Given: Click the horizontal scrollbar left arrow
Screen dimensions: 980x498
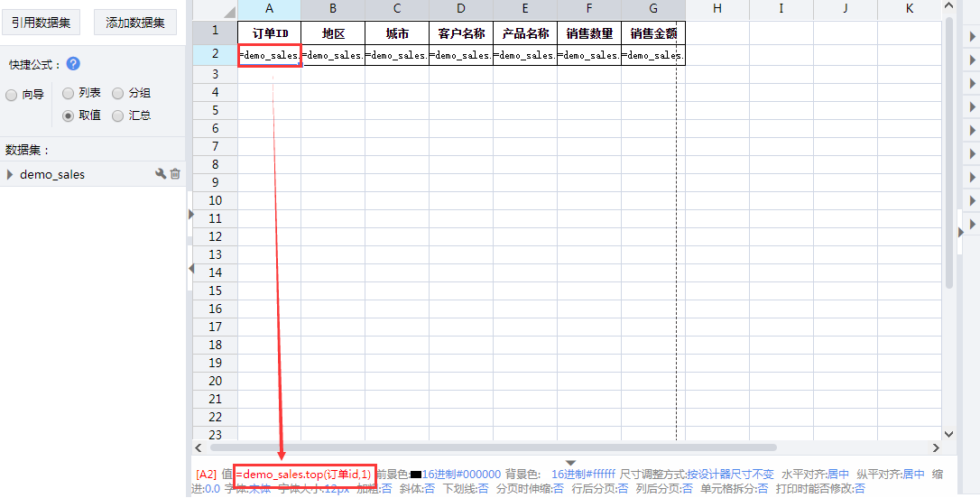Looking at the screenshot, I should (199, 447).
